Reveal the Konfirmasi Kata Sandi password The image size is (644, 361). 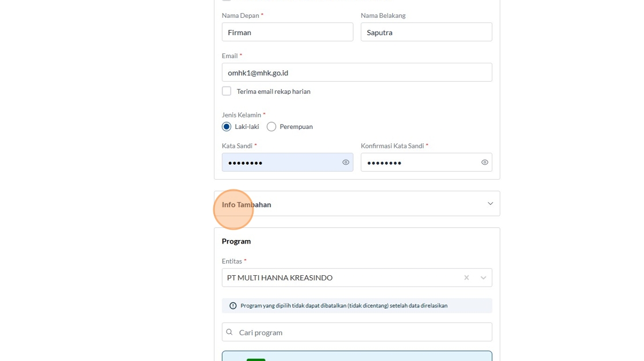coord(485,162)
